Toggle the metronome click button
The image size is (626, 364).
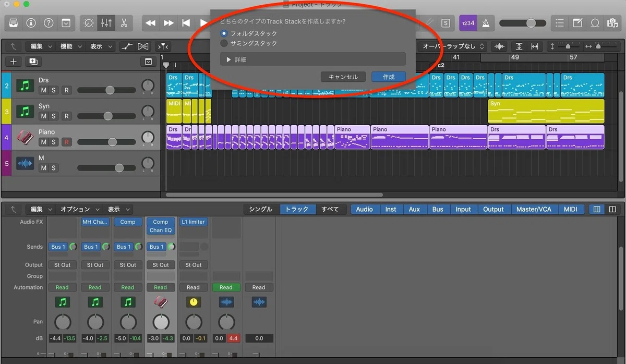[486, 23]
